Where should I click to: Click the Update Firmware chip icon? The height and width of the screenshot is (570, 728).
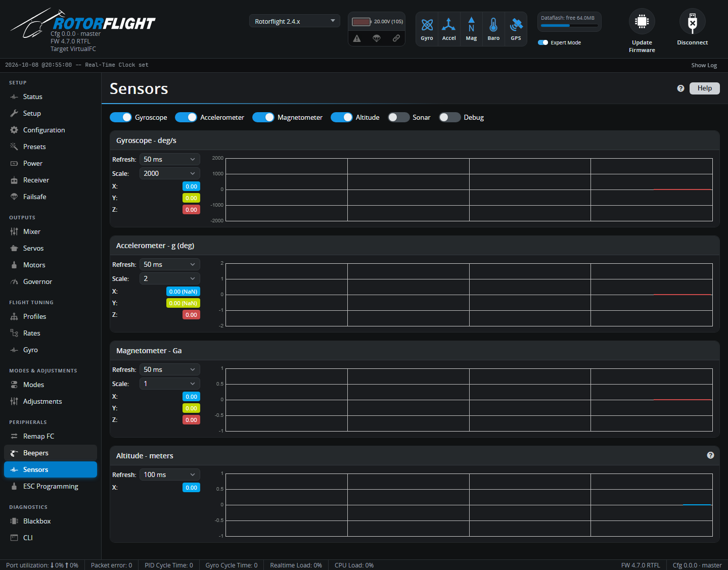(642, 21)
